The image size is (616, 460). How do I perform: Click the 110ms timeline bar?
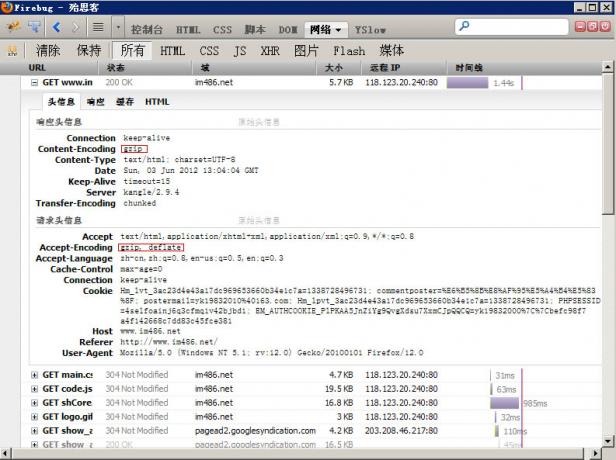(497, 431)
